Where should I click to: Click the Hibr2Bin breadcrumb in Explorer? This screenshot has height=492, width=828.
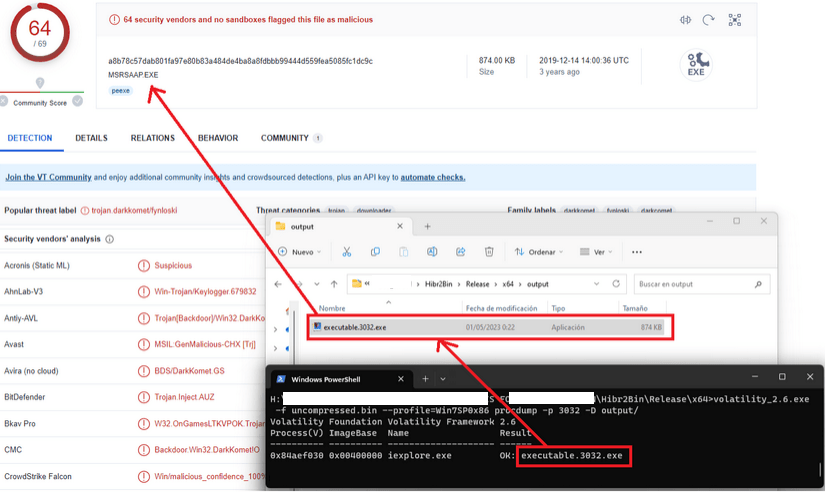coord(439,284)
